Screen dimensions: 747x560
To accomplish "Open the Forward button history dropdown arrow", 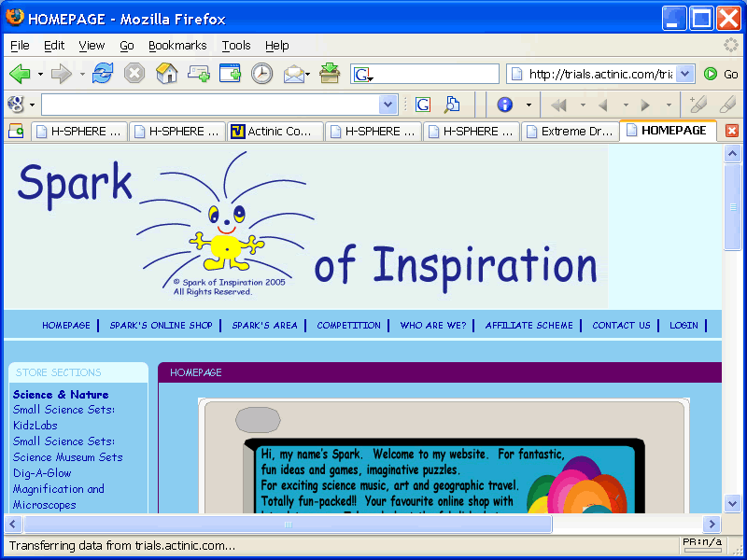I will pyautogui.click(x=82, y=75).
